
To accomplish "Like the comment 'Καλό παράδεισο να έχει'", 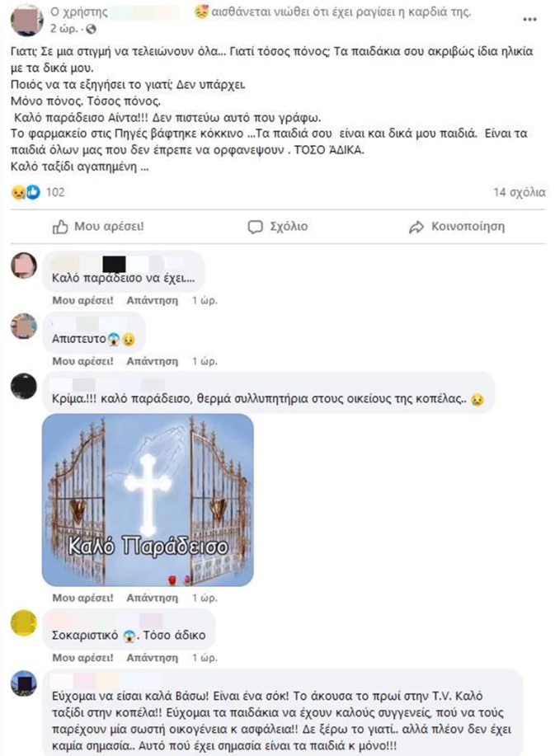I will 83,300.
